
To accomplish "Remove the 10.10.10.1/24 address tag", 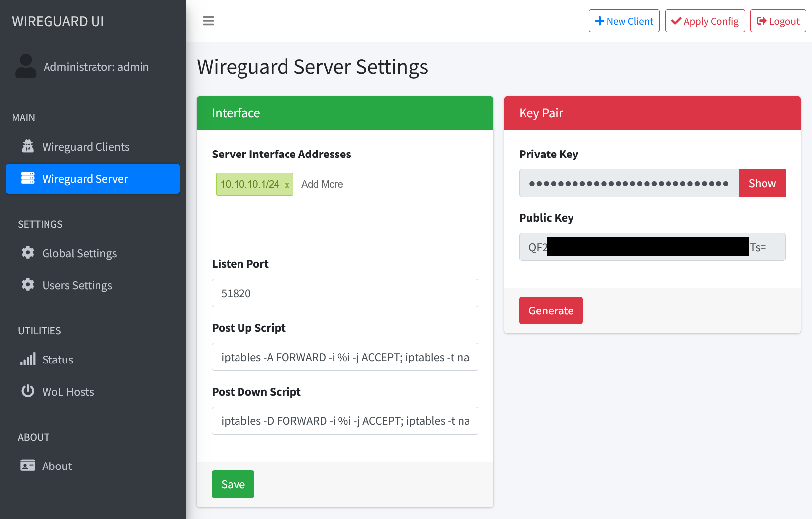I will coord(287,185).
